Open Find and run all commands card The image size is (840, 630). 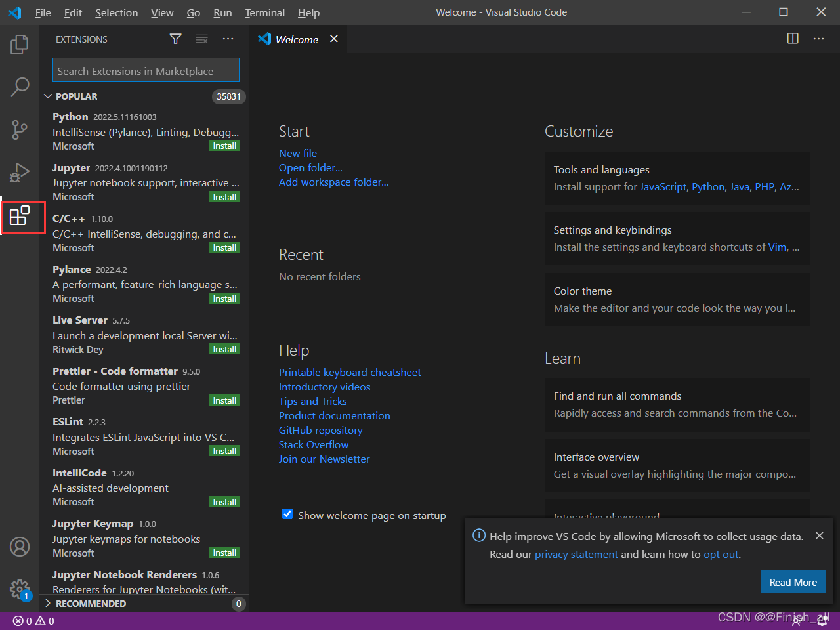(x=677, y=404)
